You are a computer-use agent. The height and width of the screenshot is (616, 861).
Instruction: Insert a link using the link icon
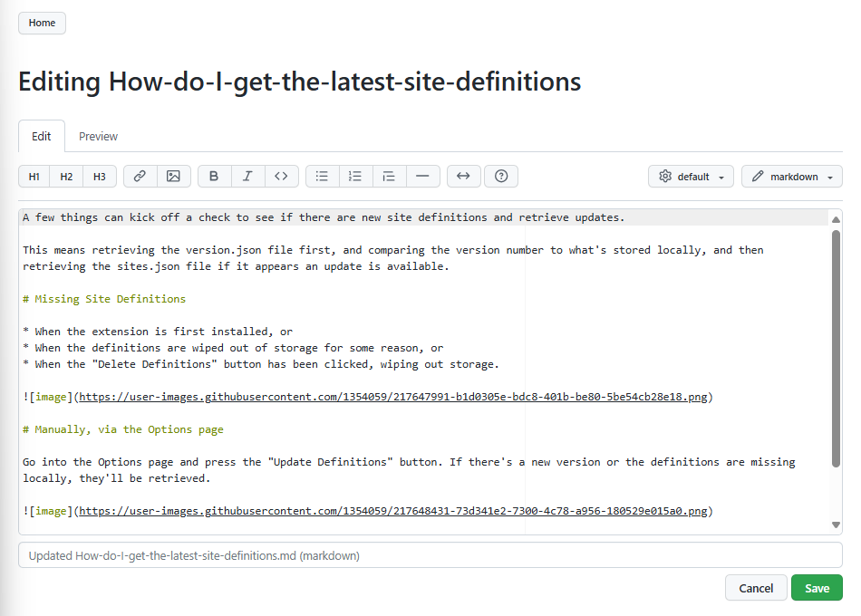140,177
